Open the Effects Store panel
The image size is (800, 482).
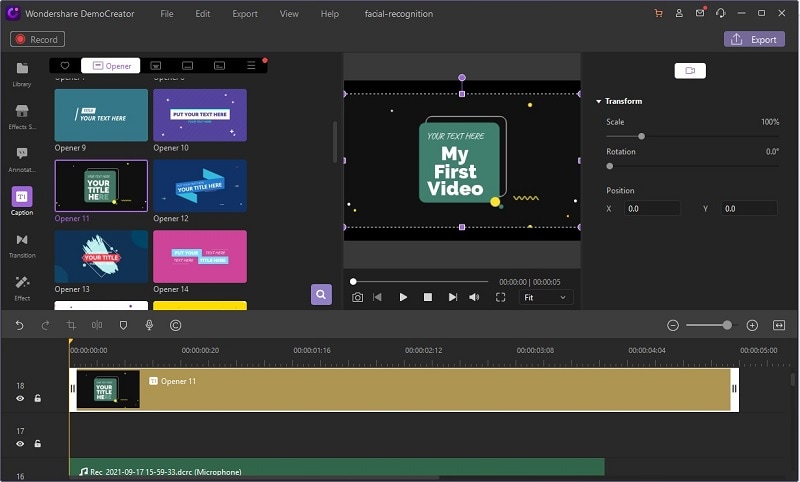(22, 117)
